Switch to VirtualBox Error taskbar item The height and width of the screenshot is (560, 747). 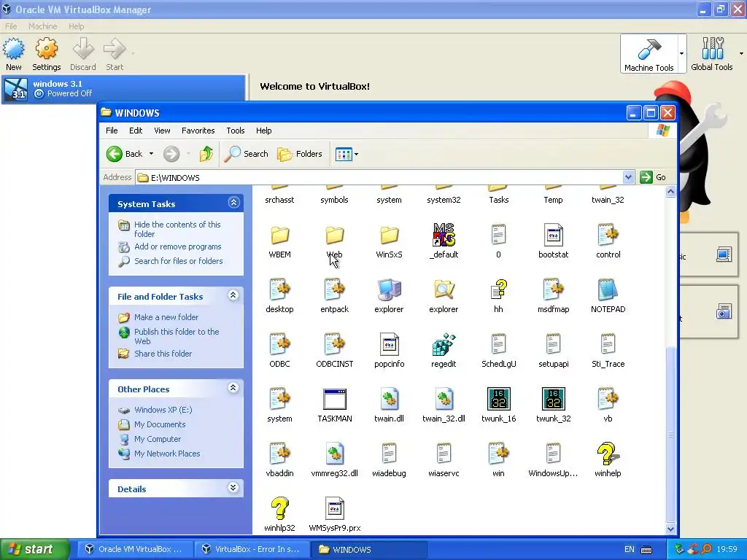coord(252,549)
